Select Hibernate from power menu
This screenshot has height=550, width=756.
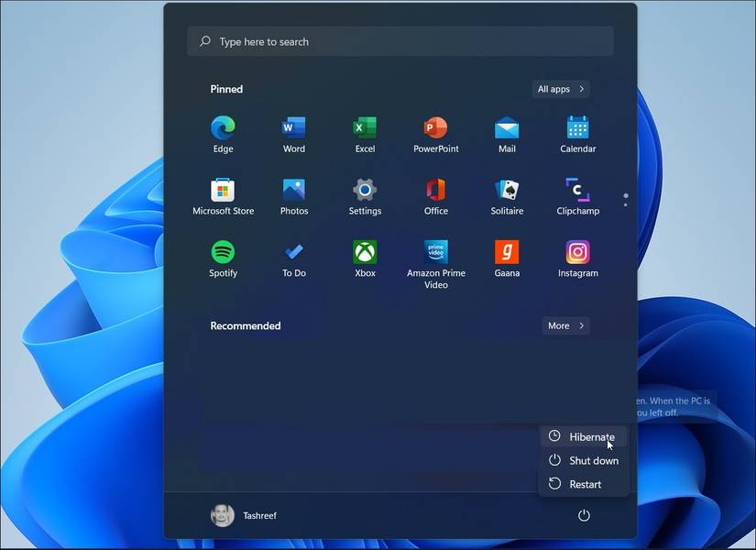[x=584, y=436]
